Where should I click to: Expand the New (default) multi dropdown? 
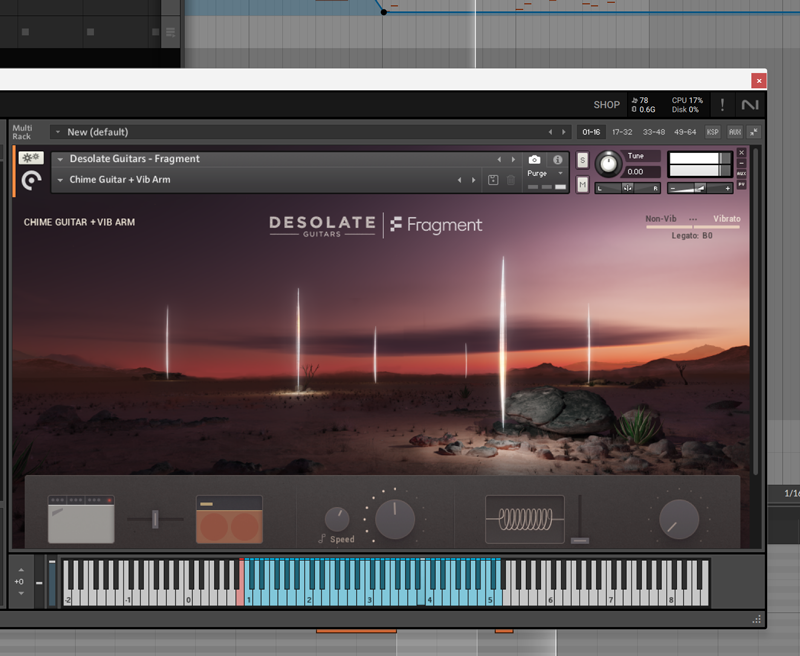(58, 132)
